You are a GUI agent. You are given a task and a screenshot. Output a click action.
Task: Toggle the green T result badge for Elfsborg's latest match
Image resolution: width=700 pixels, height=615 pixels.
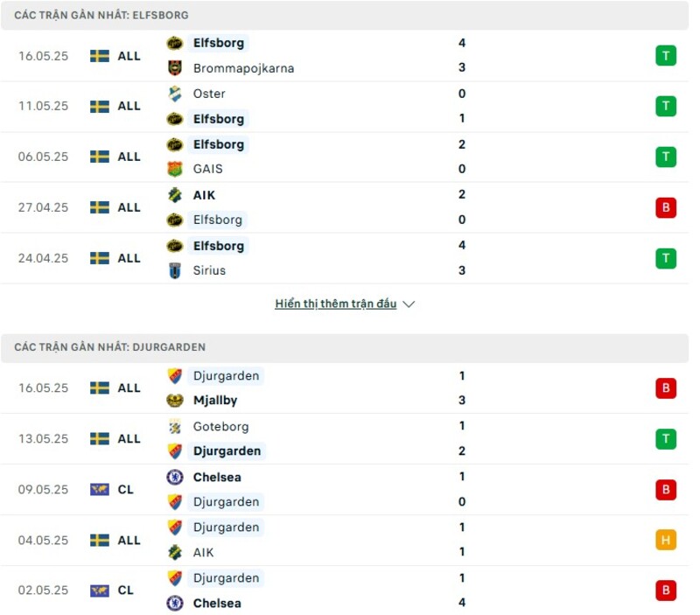click(x=665, y=55)
